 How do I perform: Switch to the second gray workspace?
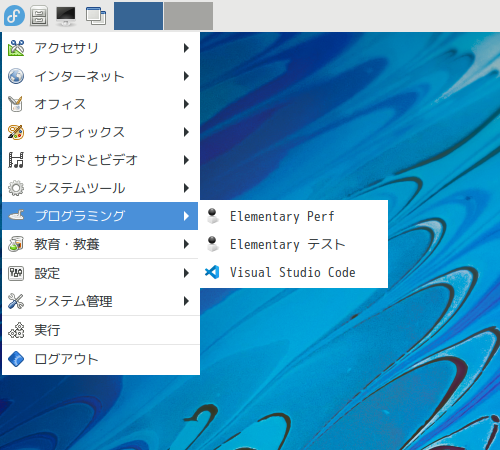click(x=188, y=16)
